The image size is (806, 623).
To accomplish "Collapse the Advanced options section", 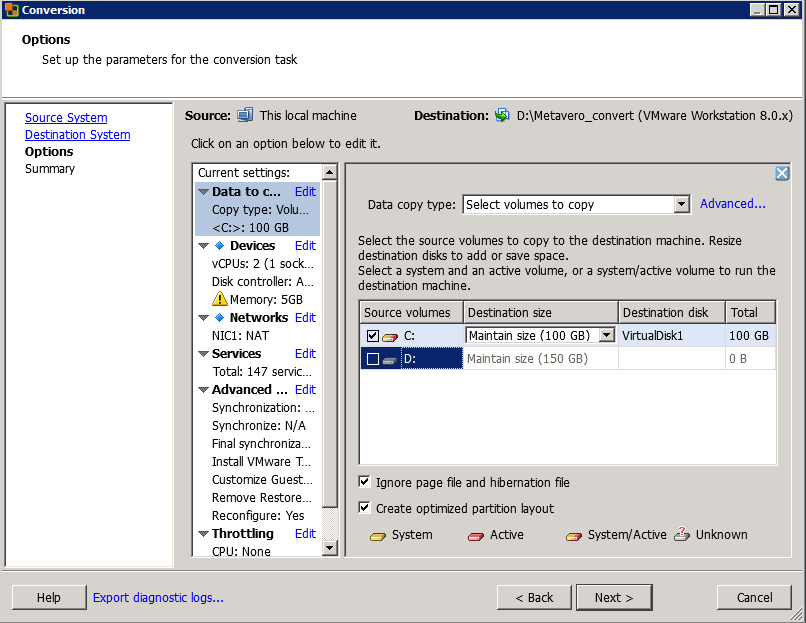I will pyautogui.click(x=204, y=390).
